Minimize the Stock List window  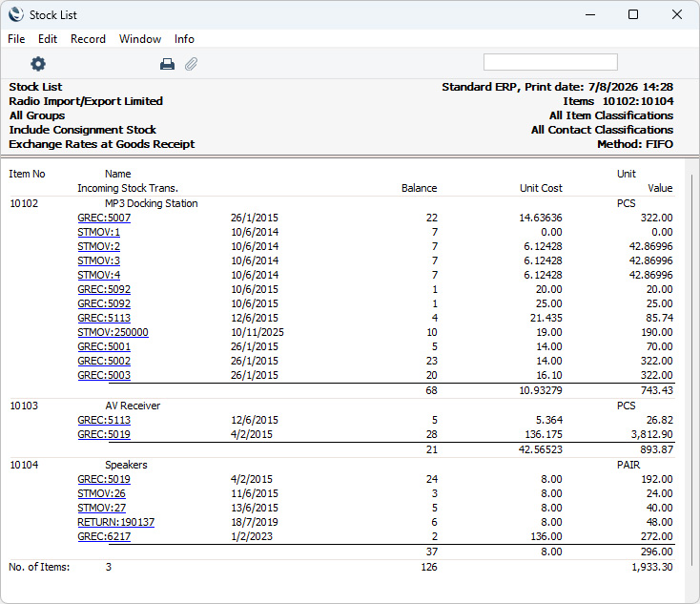point(590,14)
